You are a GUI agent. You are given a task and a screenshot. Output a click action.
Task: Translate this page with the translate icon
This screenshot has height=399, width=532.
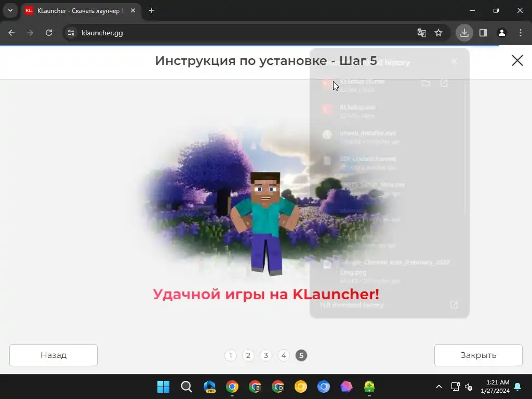(x=422, y=33)
